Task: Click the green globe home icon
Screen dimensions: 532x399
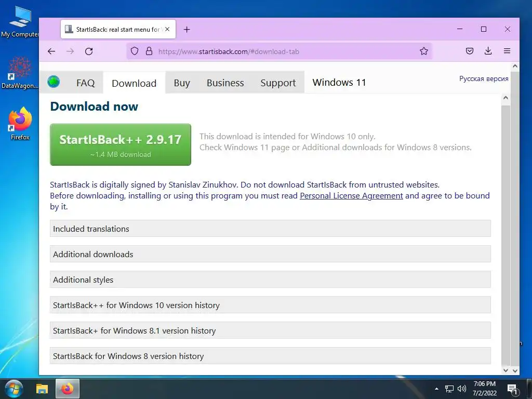Action: (54, 82)
